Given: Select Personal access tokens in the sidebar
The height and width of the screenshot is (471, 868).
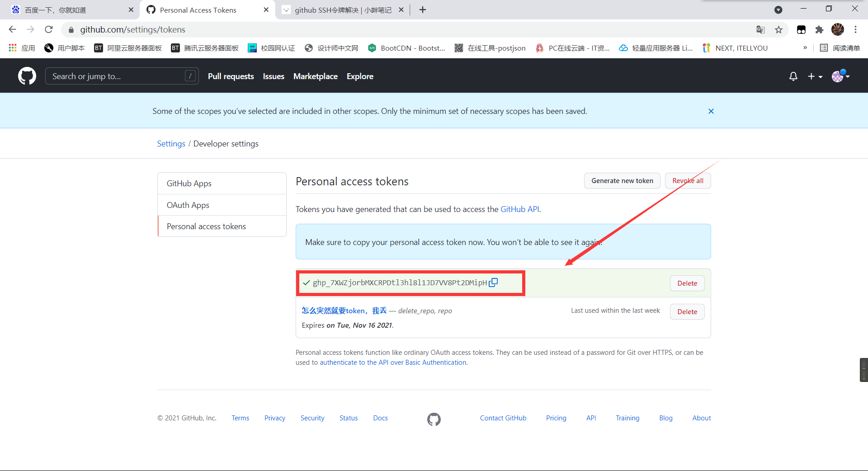Looking at the screenshot, I should tap(222, 226).
